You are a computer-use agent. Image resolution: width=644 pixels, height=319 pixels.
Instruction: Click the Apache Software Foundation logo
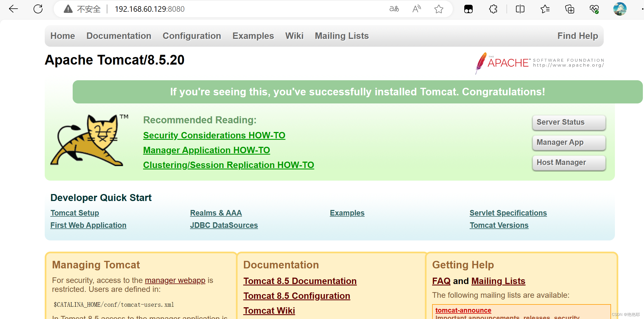[x=539, y=63]
